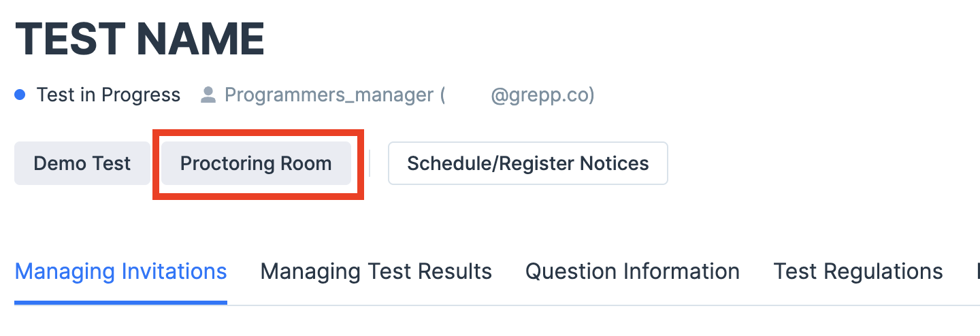Click the opening parenthesis after Programmers_manager

(x=442, y=95)
